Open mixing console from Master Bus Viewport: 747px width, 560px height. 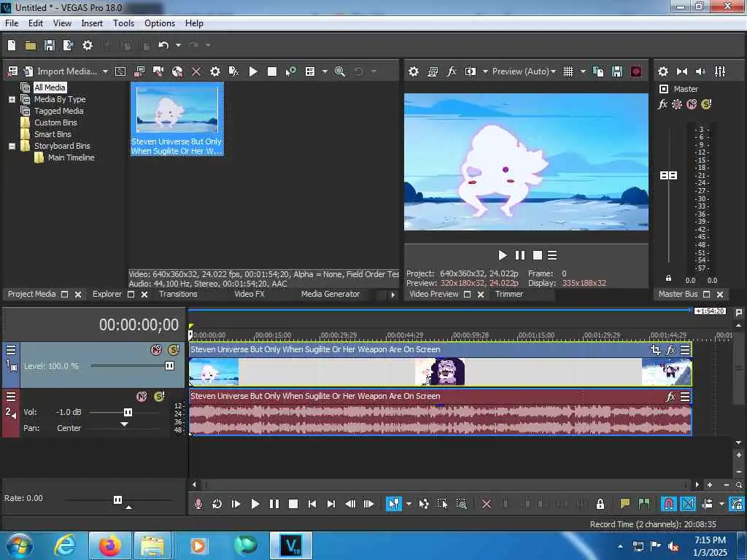[x=720, y=71]
